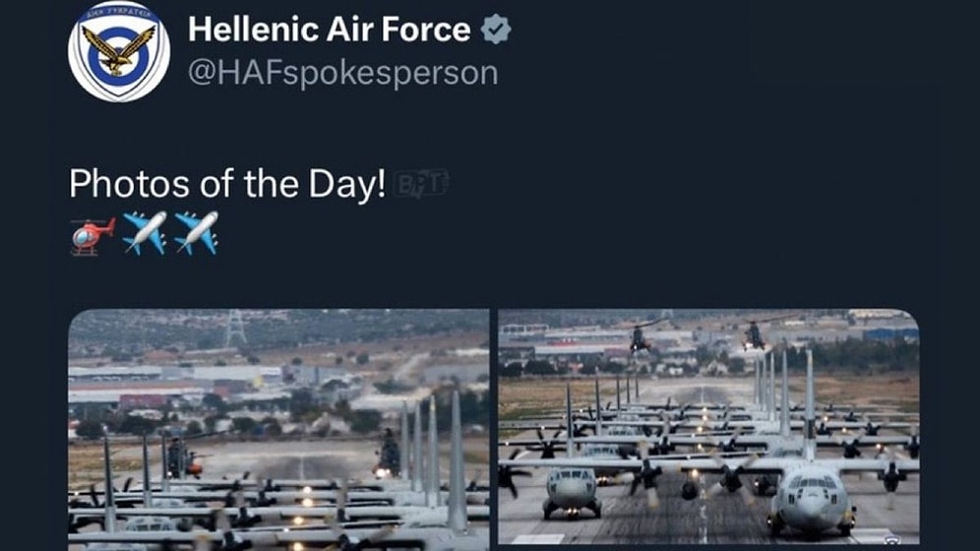The height and width of the screenshot is (551, 980).
Task: Click front-left C-130 in right photo
Action: tap(570, 490)
